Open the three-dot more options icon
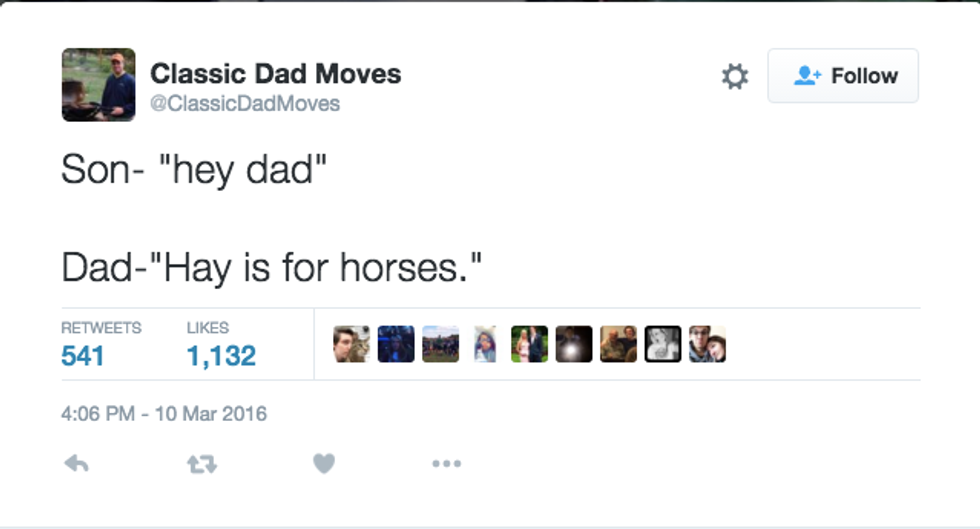The height and width of the screenshot is (529, 980). pyautogui.click(x=446, y=463)
